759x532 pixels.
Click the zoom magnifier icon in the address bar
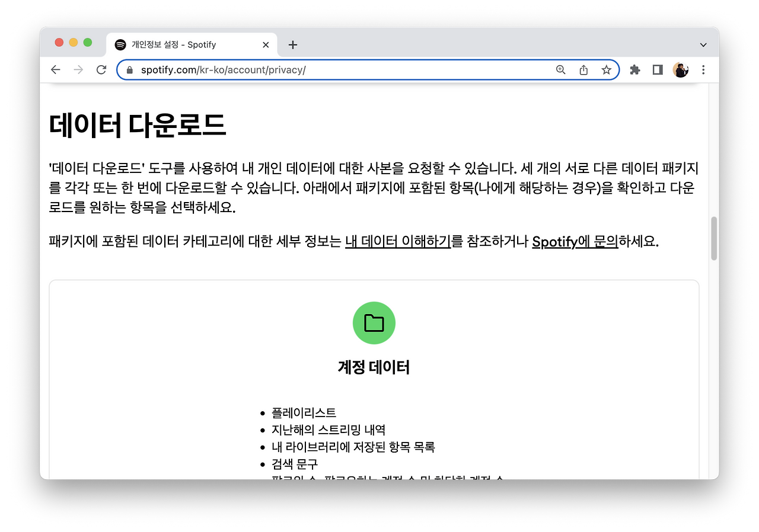[560, 69]
